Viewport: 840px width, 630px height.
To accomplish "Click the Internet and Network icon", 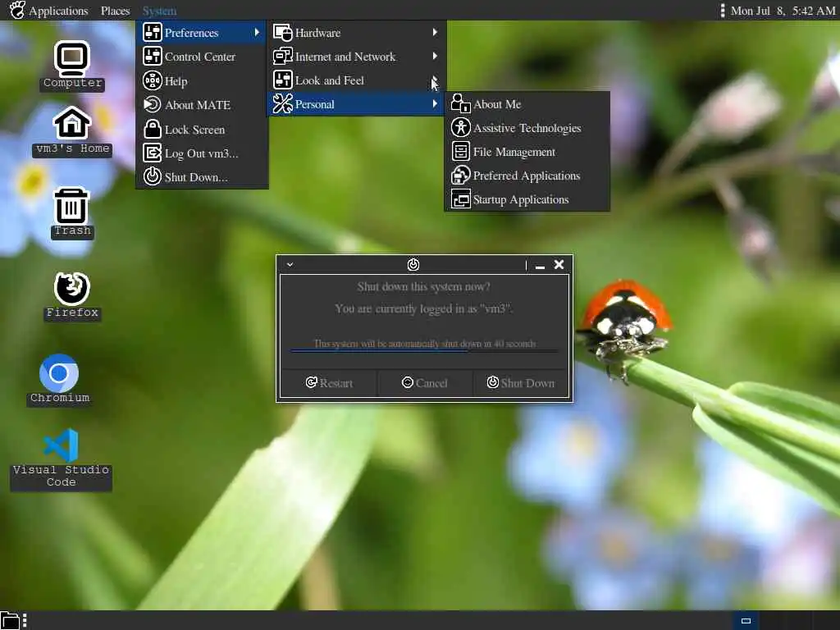I will (x=282, y=57).
